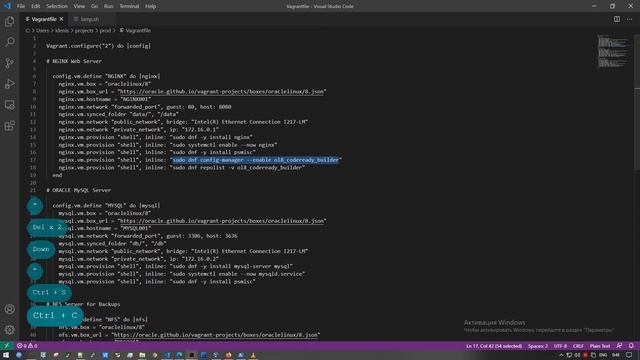The width and height of the screenshot is (640, 360).
Task: Click the highlighted config-manager command text
Action: click(x=256, y=160)
